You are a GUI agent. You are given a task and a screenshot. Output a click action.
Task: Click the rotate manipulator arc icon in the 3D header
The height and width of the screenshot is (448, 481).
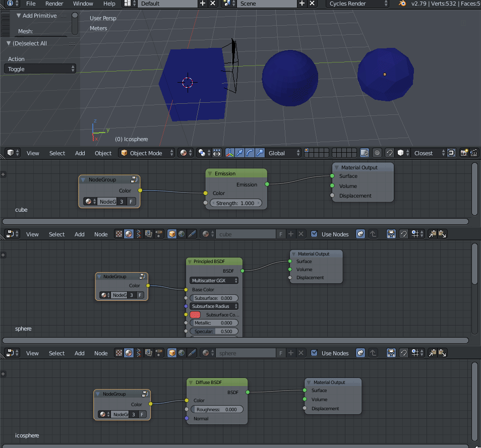pyautogui.click(x=250, y=153)
